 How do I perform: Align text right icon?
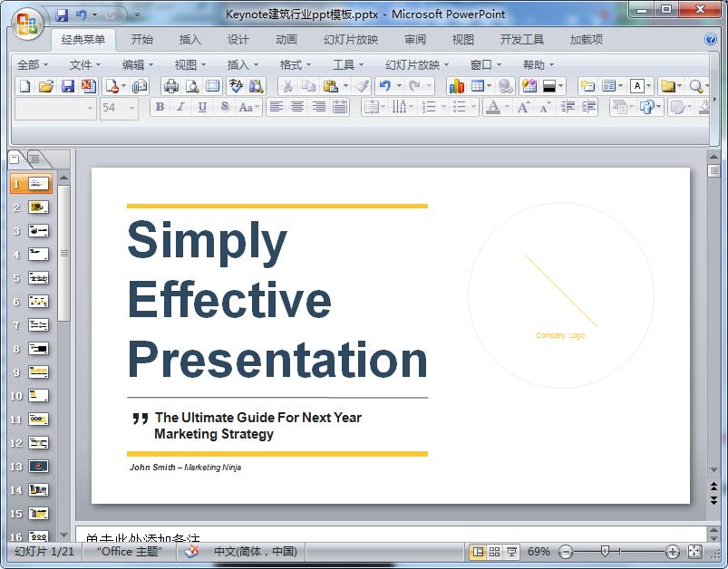tap(318, 108)
